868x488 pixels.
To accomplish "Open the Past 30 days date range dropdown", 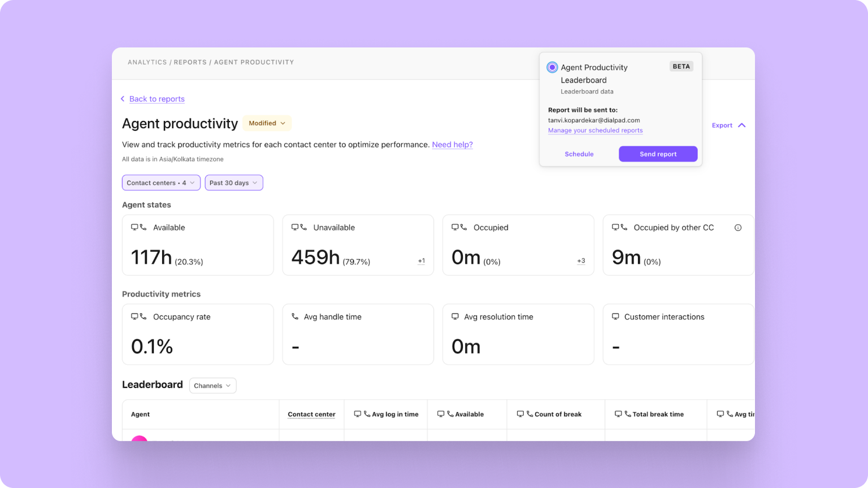I will pyautogui.click(x=233, y=182).
